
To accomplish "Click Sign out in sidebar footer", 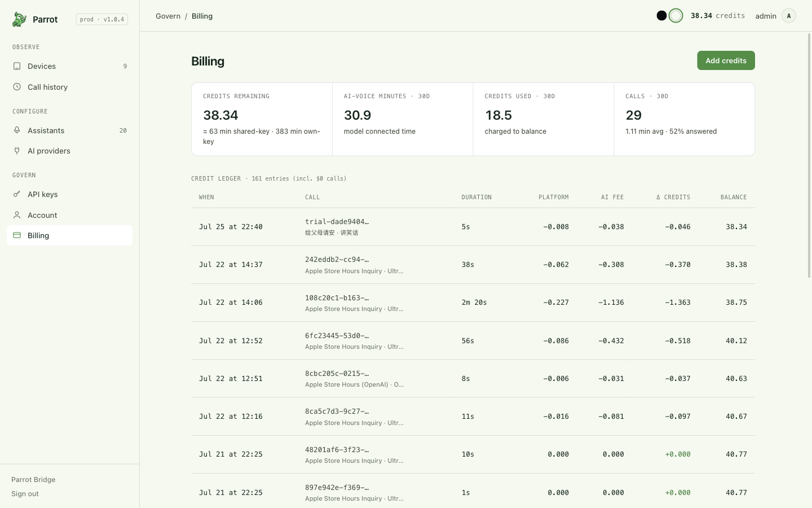I will 25,493.
